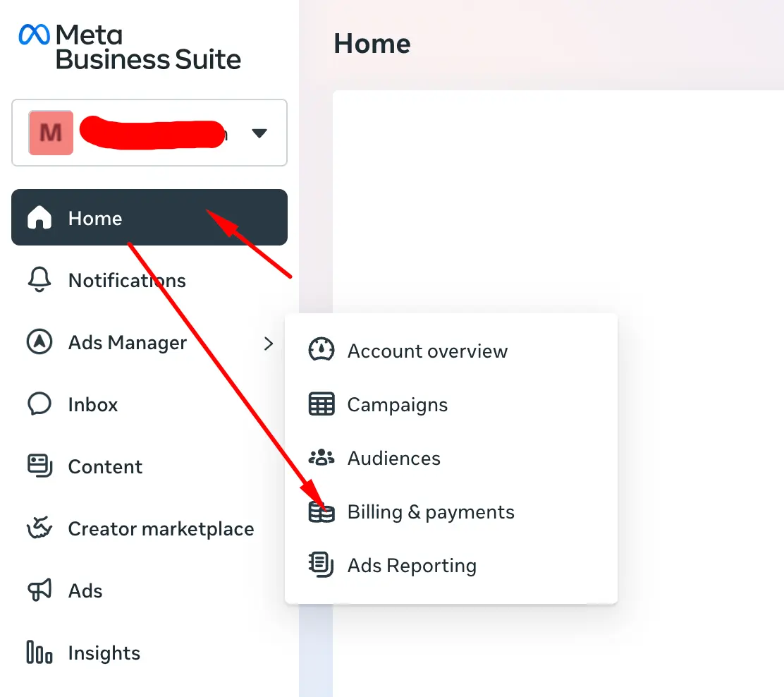This screenshot has height=697, width=784.
Task: Click the Billing & payments coins icon
Action: pyautogui.click(x=321, y=511)
